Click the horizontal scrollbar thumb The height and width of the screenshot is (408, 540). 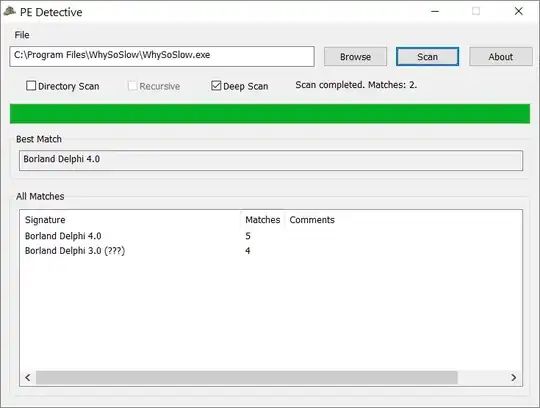coord(247,377)
